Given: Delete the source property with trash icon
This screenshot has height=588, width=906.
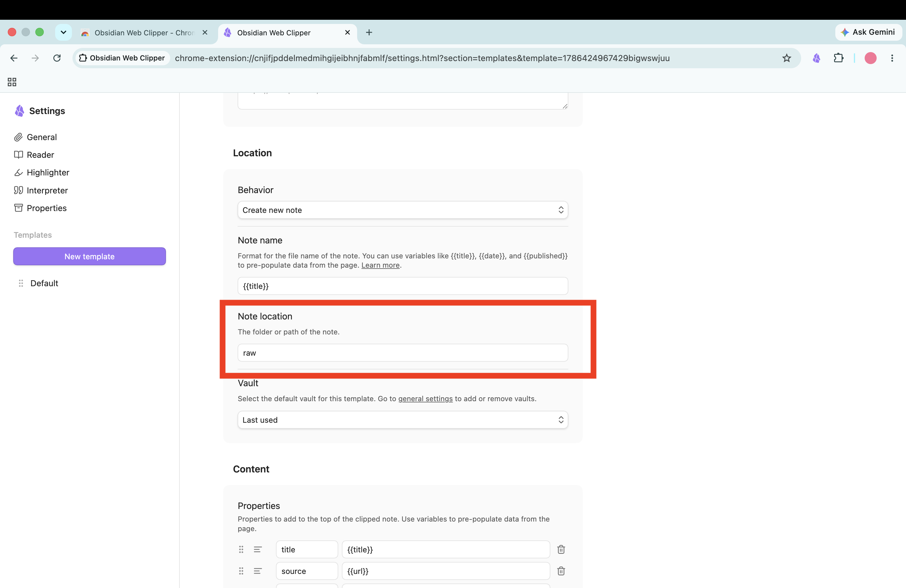Looking at the screenshot, I should coord(561,571).
